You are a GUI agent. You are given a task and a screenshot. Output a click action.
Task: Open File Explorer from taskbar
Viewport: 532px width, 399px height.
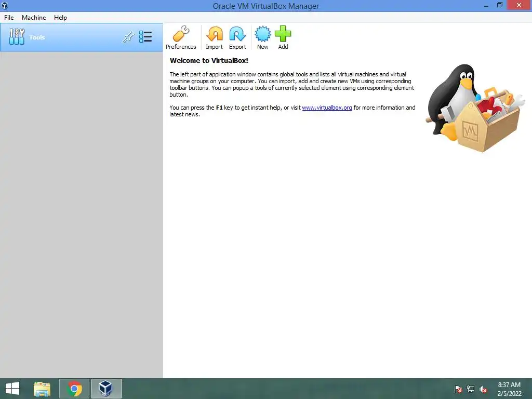point(42,389)
